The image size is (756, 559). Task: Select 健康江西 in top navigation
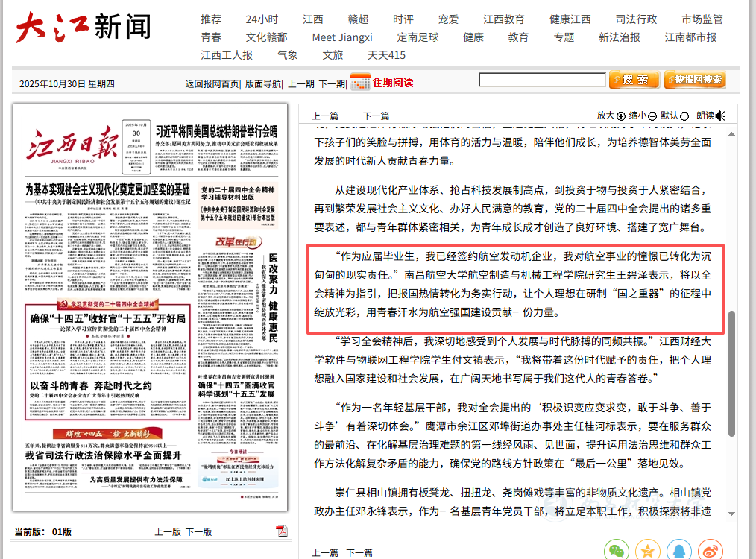(570, 19)
